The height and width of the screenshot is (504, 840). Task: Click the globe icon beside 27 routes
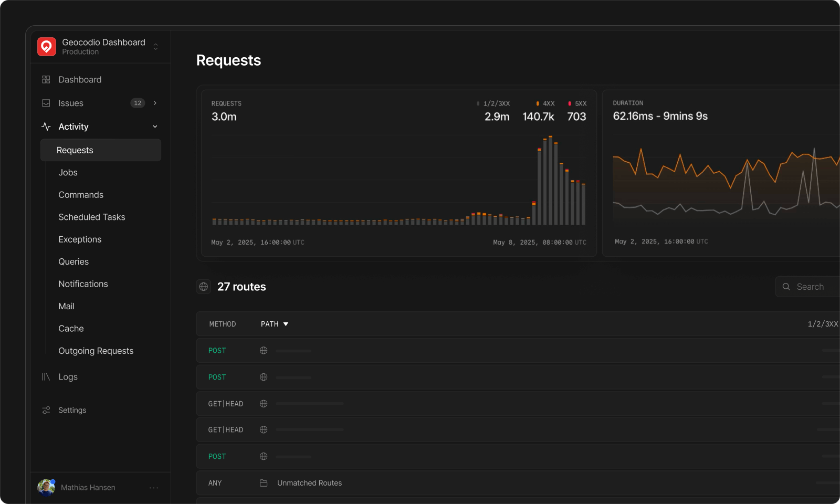pyautogui.click(x=204, y=287)
